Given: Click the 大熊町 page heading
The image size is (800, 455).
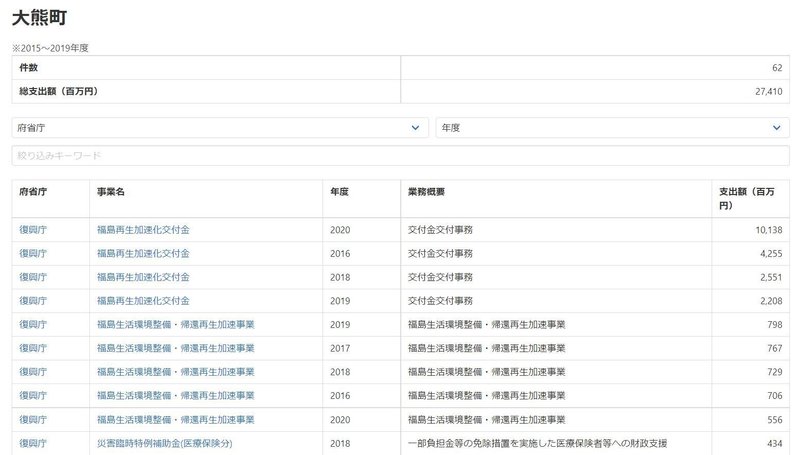Looking at the screenshot, I should coord(40,18).
